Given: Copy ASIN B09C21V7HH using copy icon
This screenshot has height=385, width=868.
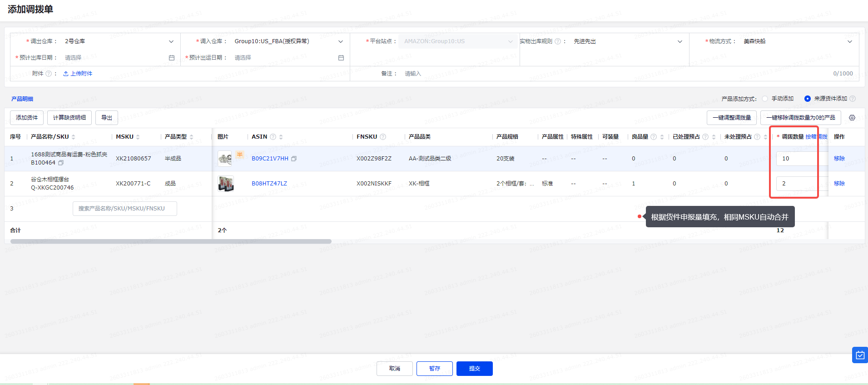Looking at the screenshot, I should click(294, 159).
